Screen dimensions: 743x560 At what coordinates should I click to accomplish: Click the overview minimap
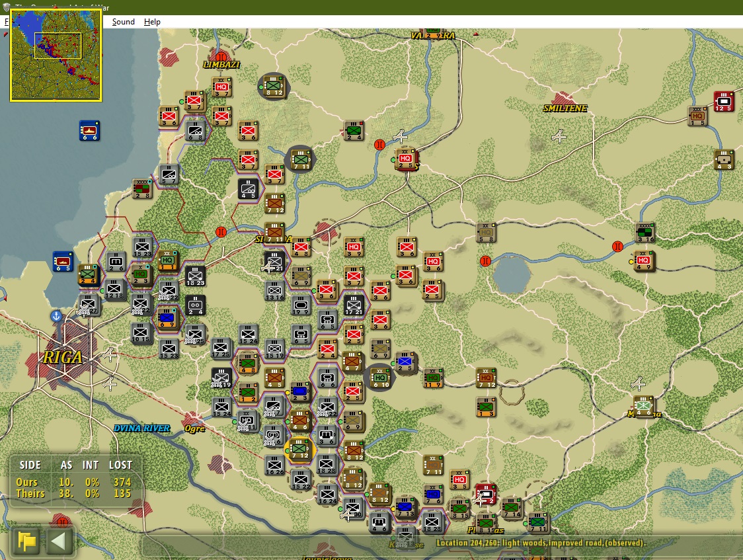point(56,56)
